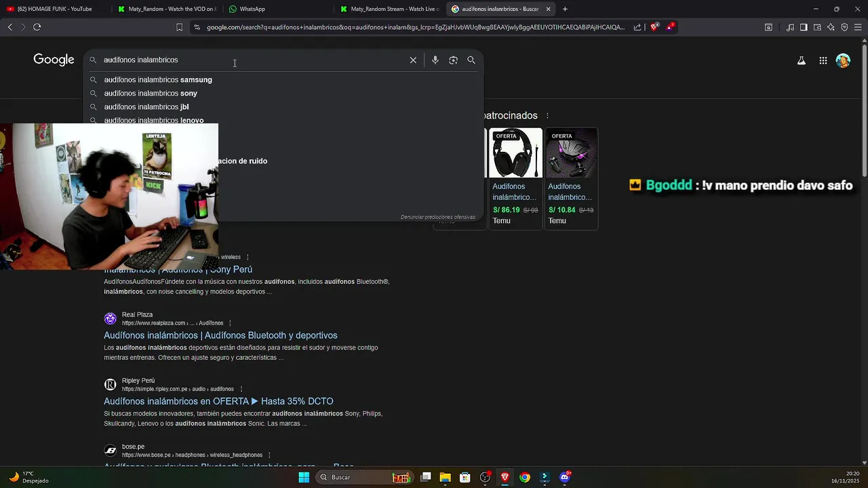
Task: Open a new browser tab
Action: 565,9
